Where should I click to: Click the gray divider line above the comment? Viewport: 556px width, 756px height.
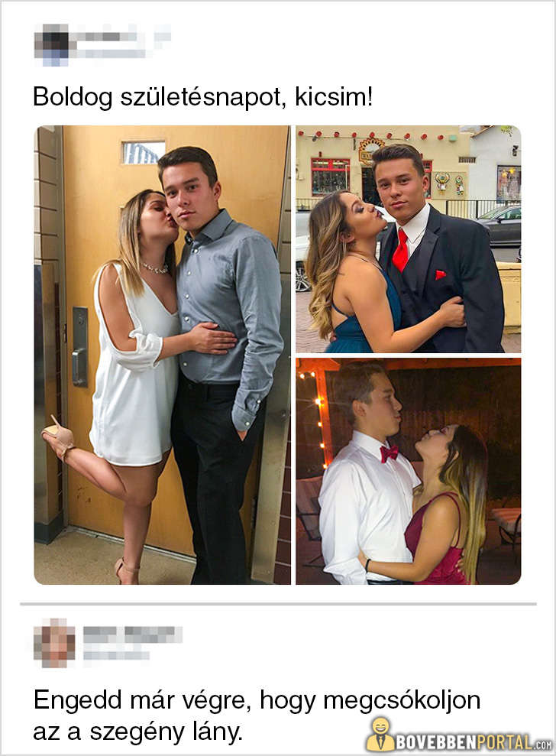(278, 604)
